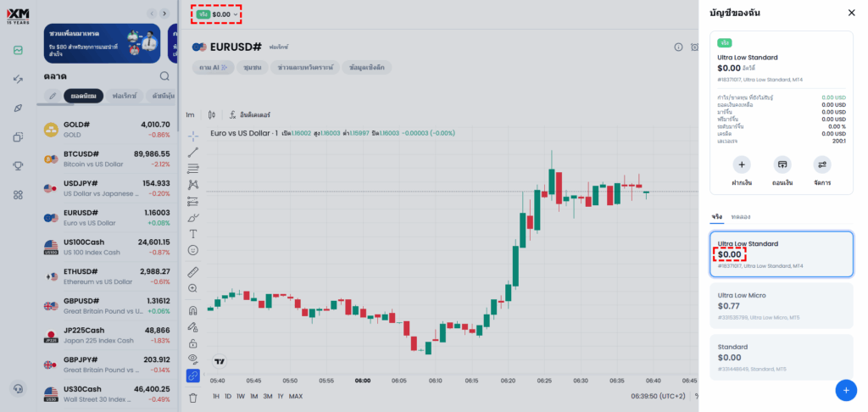The height and width of the screenshot is (412, 868).
Task: Click the ถอนเงิน withdraw button
Action: (x=782, y=170)
